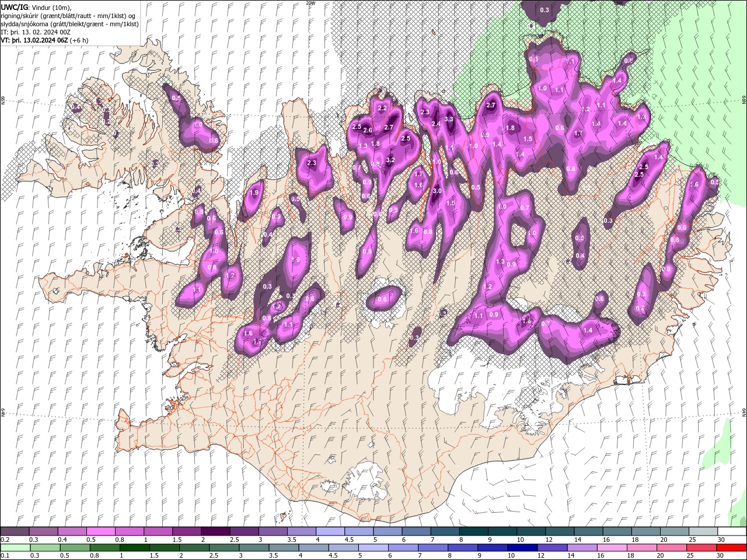Select the bright red swatch ending the lower scale
Image resolution: width=747 pixels, height=560 pixels.
pos(731,548)
